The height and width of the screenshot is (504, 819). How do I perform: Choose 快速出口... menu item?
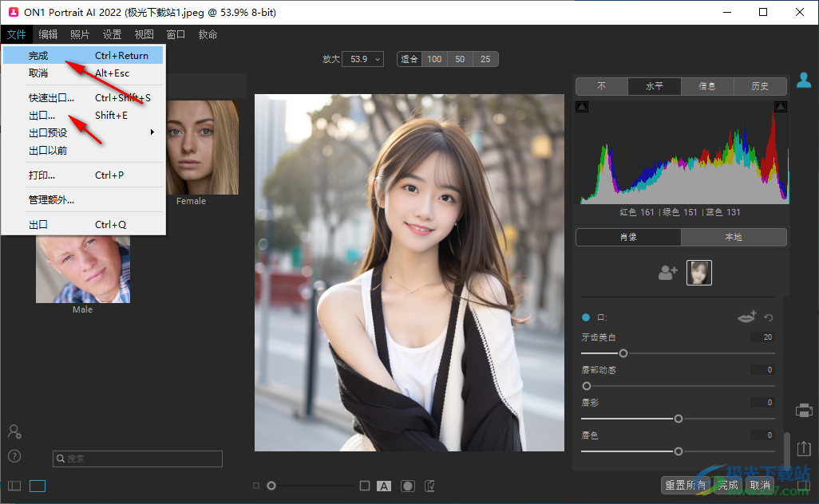point(83,97)
